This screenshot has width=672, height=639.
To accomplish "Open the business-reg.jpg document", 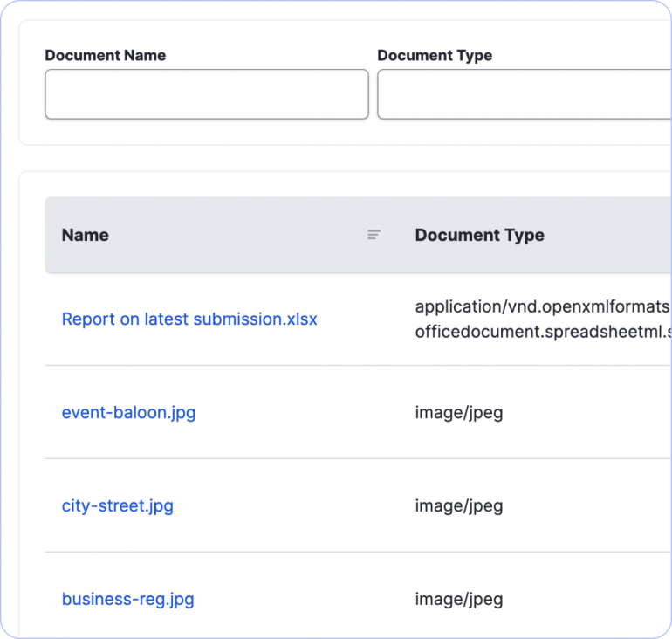I will (127, 599).
